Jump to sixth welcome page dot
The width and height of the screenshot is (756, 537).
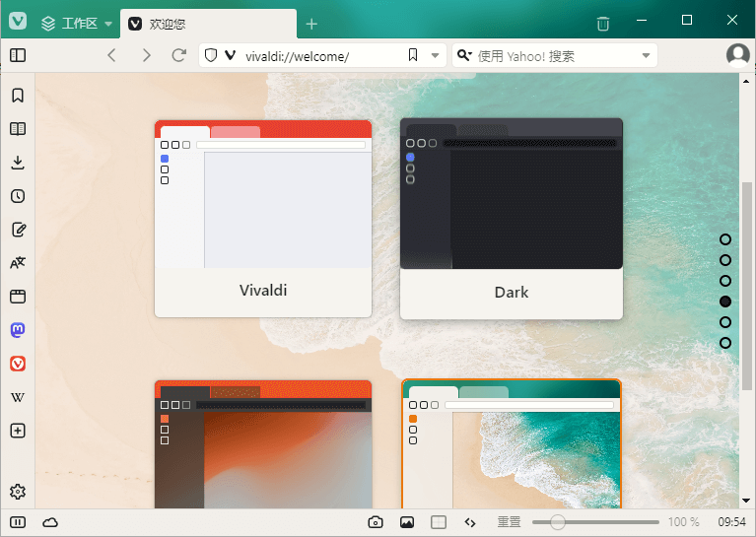point(725,343)
